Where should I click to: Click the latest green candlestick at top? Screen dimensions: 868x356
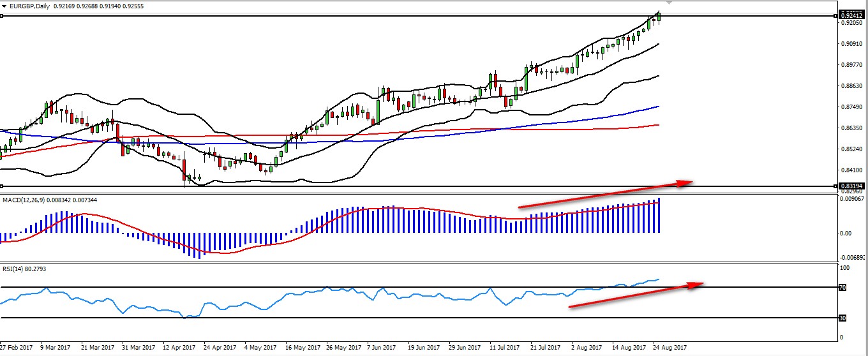click(x=659, y=17)
